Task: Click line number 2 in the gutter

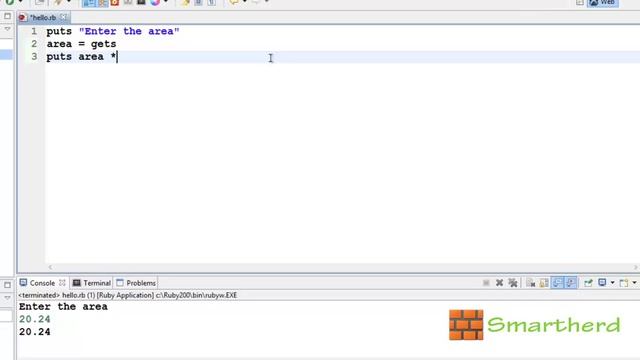Action: 34,44
